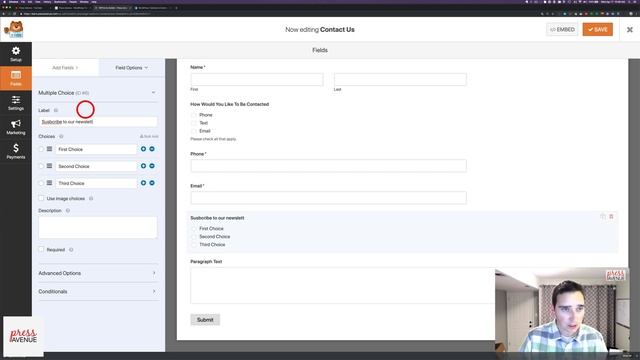This screenshot has height=360, width=640.
Task: Select First Choice radio in form preview
Action: click(194, 229)
